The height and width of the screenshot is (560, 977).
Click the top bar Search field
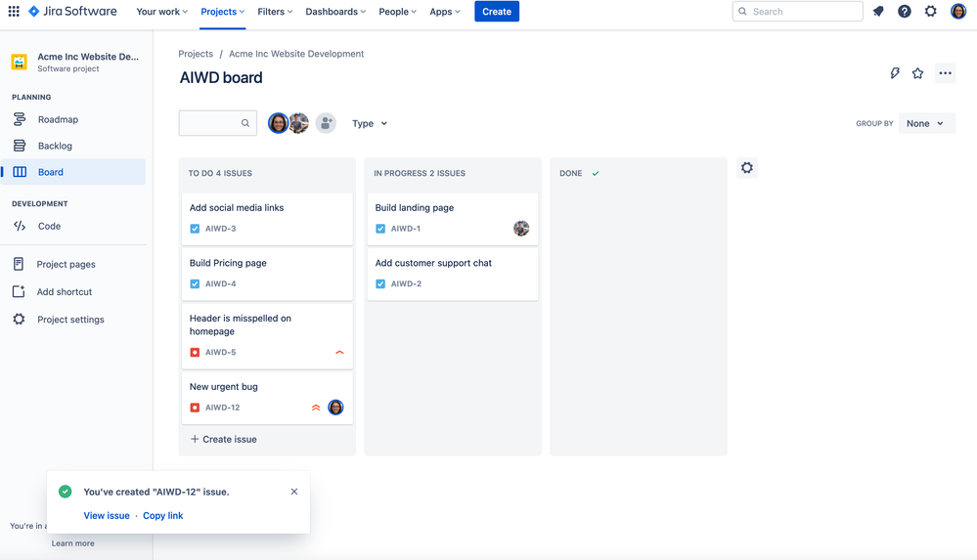click(x=798, y=11)
